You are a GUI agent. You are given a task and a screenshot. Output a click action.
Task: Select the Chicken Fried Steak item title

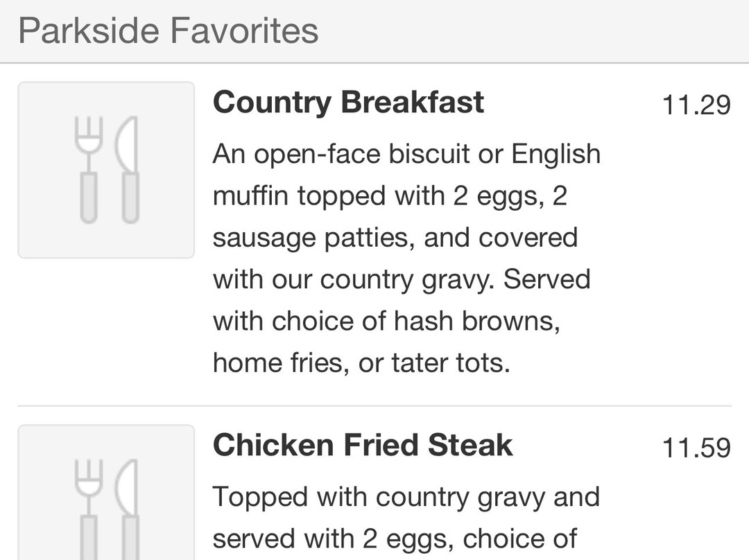[x=363, y=445]
